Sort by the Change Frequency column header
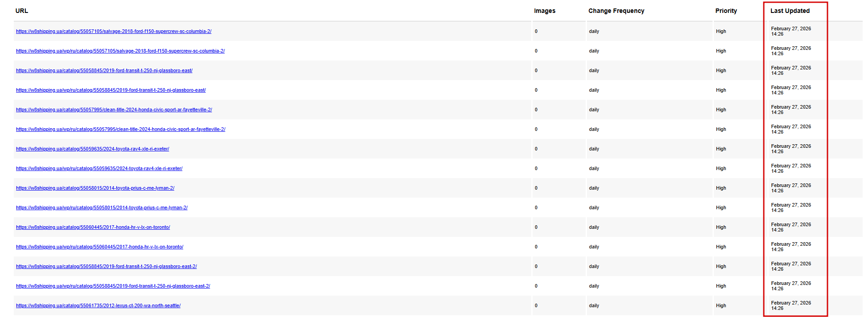 [x=616, y=11]
